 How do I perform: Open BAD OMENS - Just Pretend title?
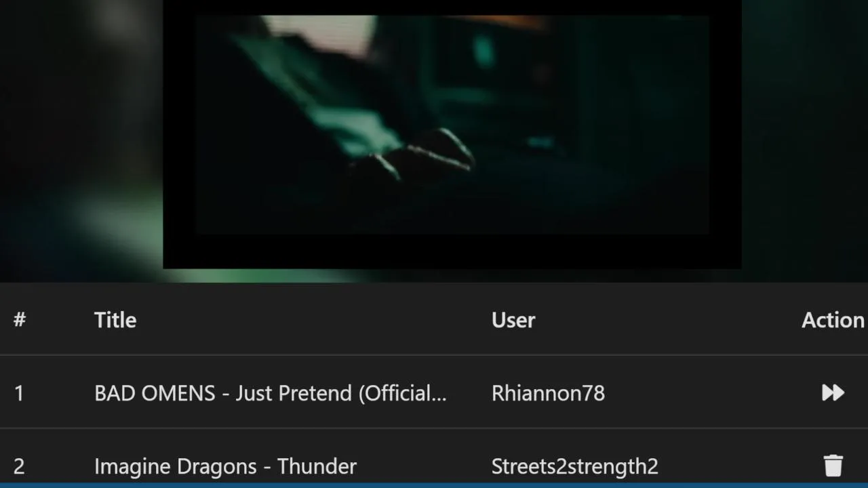(271, 393)
